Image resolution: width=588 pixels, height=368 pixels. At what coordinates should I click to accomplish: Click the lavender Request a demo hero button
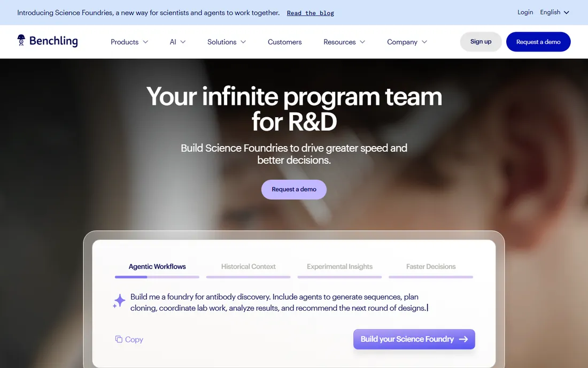[294, 189]
